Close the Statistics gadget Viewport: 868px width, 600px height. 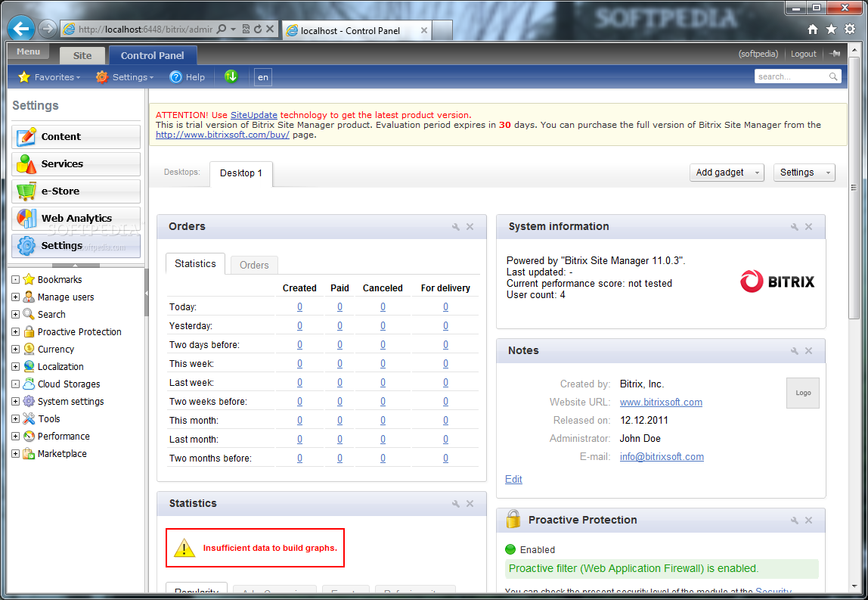(x=470, y=504)
